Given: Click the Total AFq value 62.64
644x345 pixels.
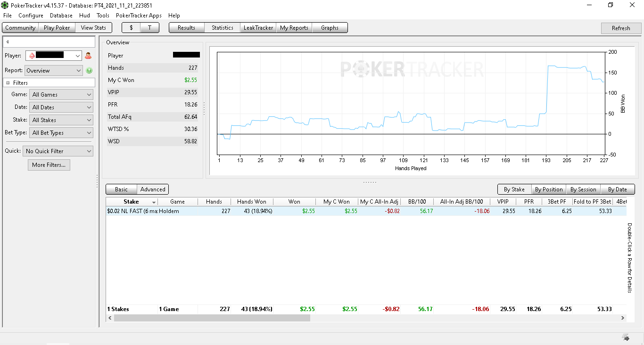Looking at the screenshot, I should pos(190,117).
